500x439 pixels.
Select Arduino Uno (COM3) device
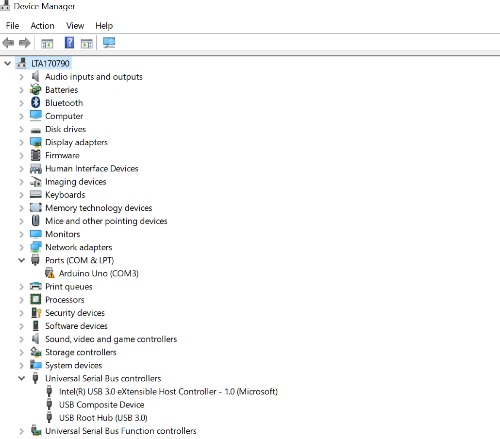click(x=99, y=273)
